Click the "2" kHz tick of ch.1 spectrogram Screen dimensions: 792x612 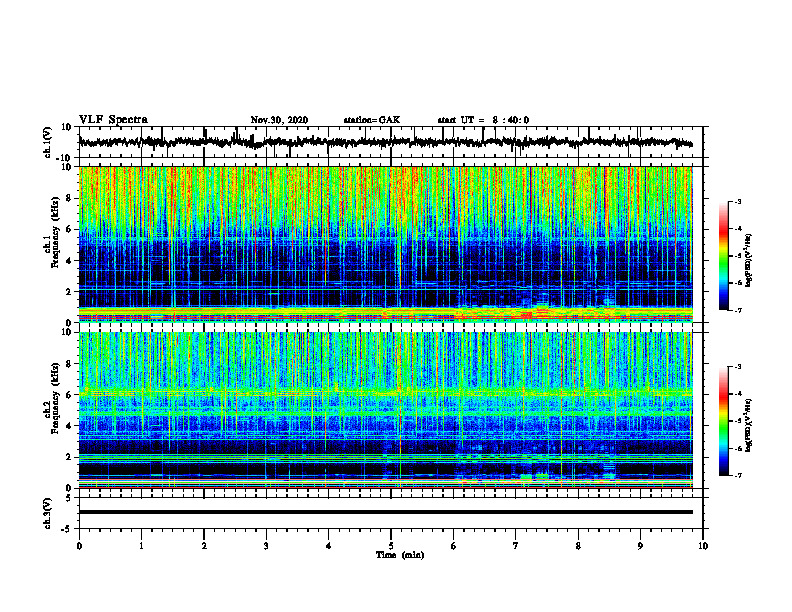coord(69,292)
